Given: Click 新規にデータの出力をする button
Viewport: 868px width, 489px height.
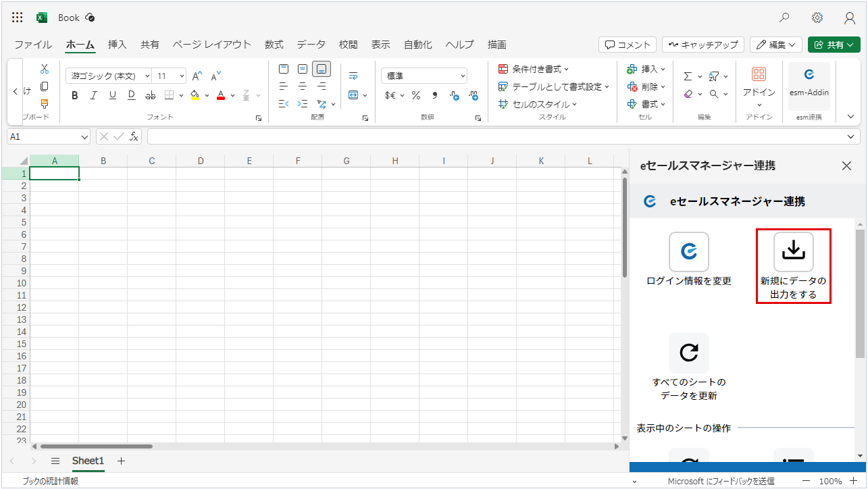Looking at the screenshot, I should [794, 266].
